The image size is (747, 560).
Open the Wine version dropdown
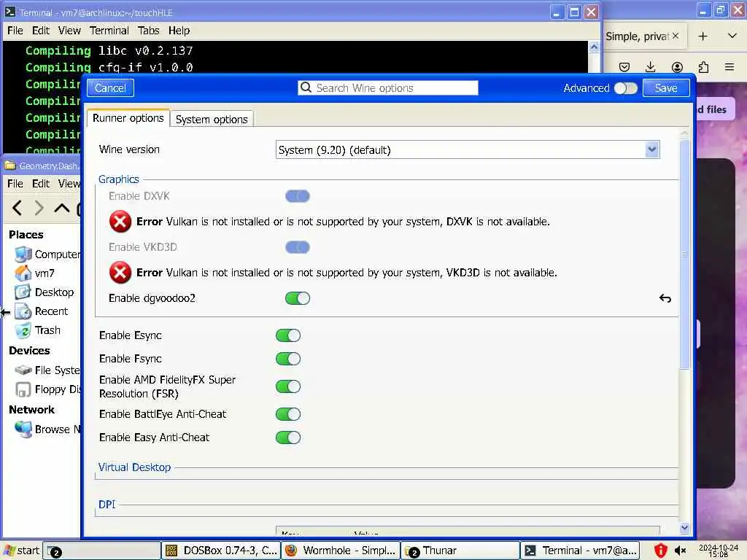click(468, 150)
